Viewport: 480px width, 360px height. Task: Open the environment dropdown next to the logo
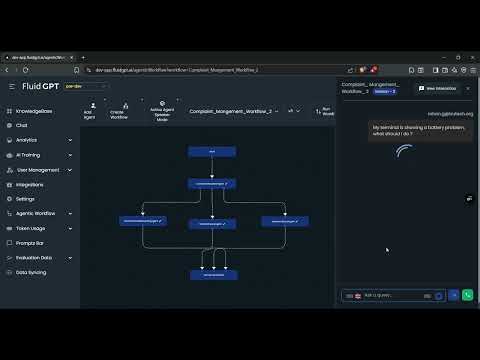[x=86, y=86]
